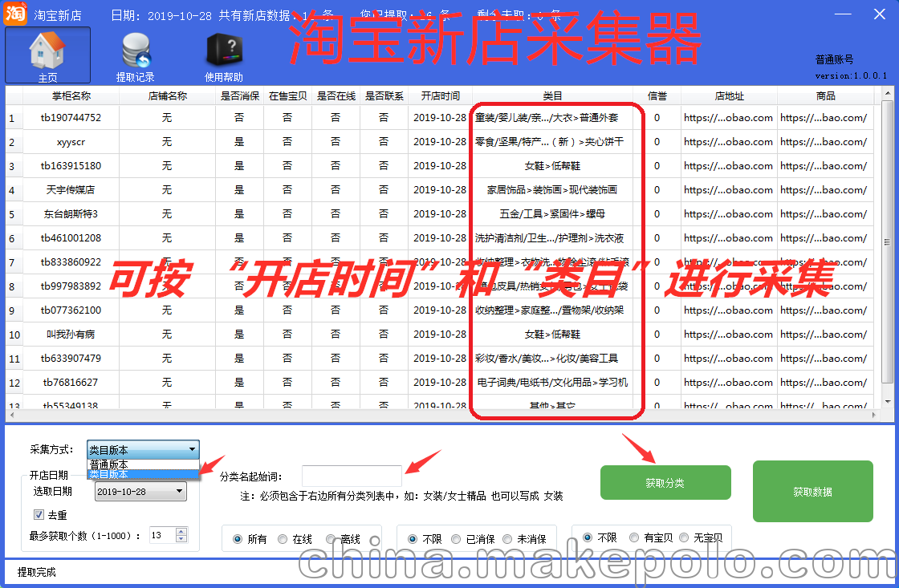Select the 叫我孙有病 seller cell

pos(71,335)
